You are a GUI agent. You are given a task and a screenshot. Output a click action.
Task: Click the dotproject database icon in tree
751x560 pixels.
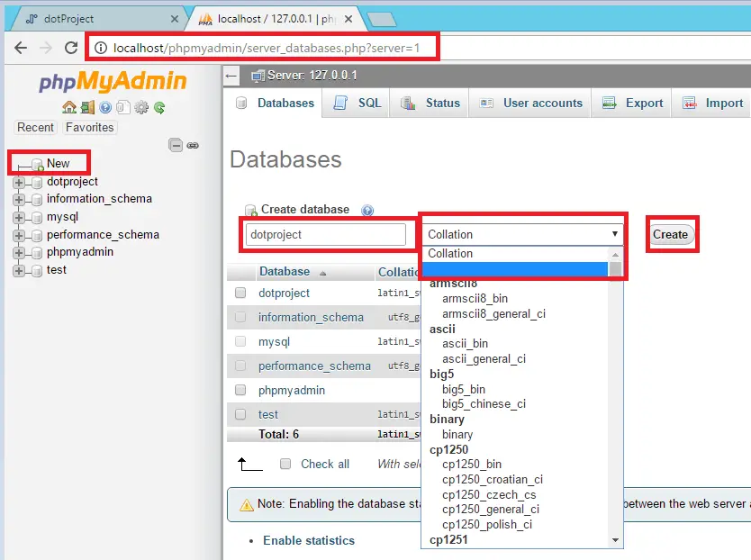point(36,183)
